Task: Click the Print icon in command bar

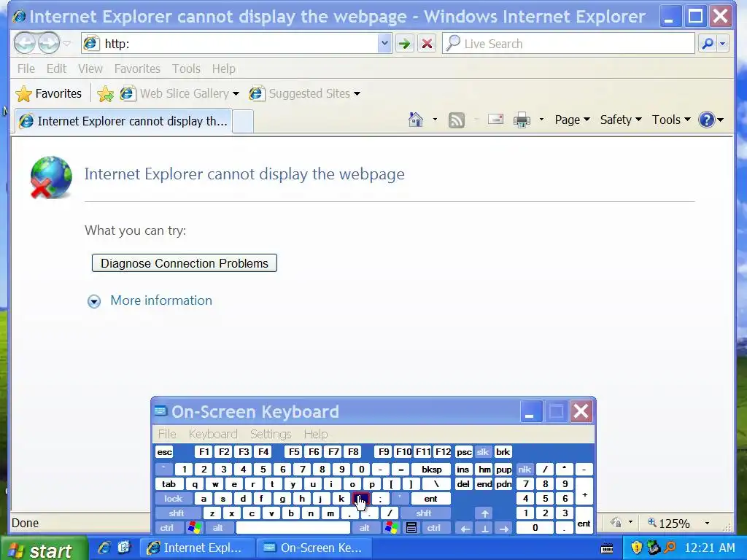Action: (x=522, y=120)
